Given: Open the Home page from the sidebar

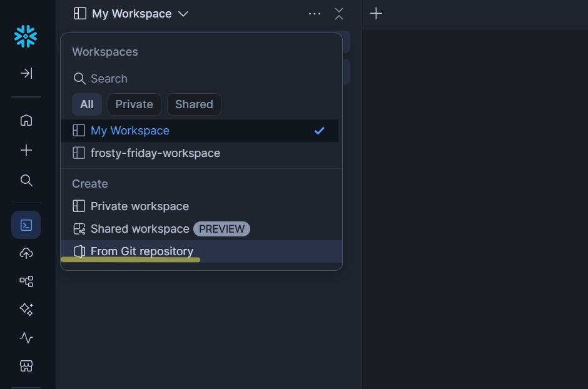Looking at the screenshot, I should click(x=26, y=120).
